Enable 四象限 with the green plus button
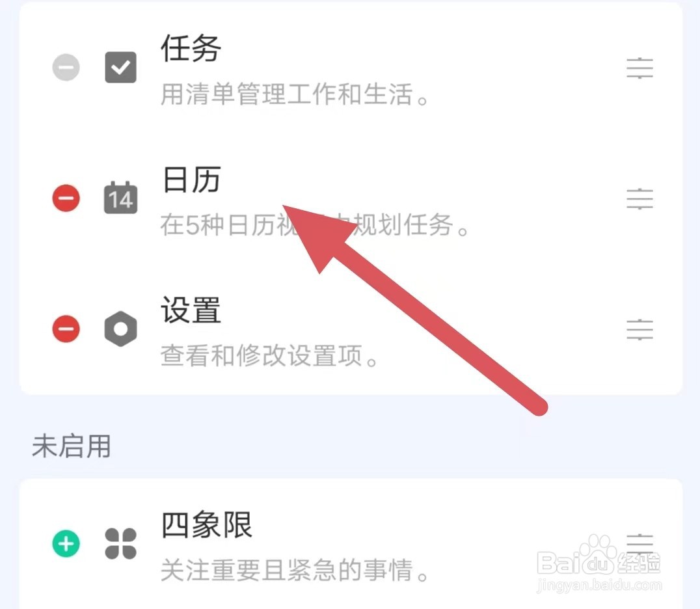 66,543
